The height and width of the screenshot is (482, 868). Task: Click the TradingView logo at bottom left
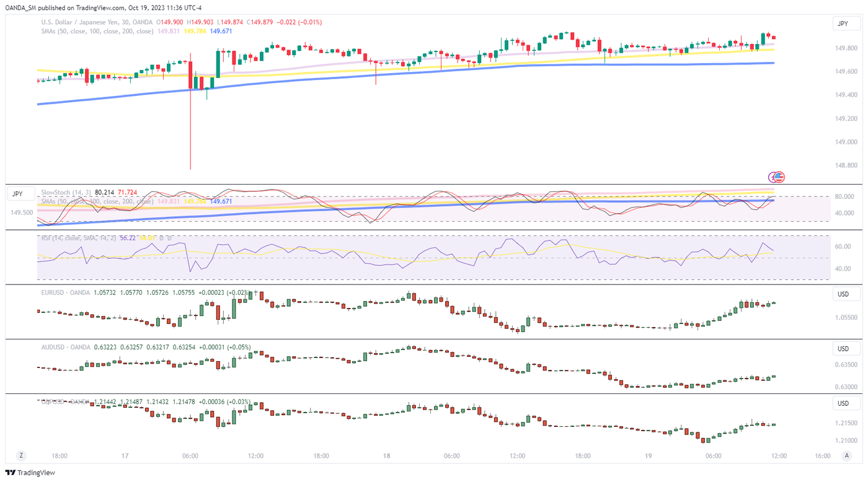coord(30,473)
